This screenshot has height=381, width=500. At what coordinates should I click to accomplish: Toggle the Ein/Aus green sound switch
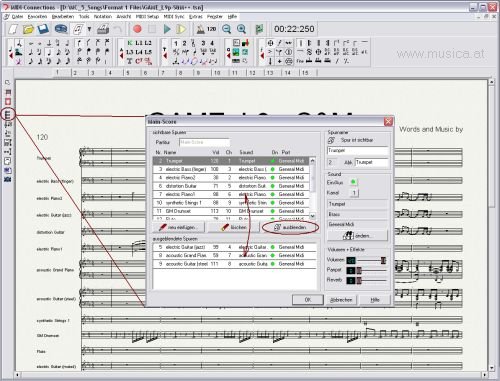353,182
